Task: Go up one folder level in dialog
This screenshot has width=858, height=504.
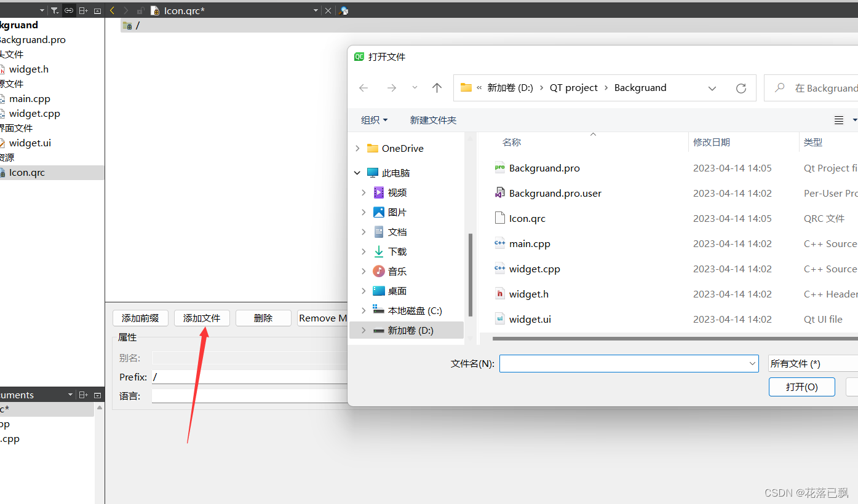Action: point(437,88)
